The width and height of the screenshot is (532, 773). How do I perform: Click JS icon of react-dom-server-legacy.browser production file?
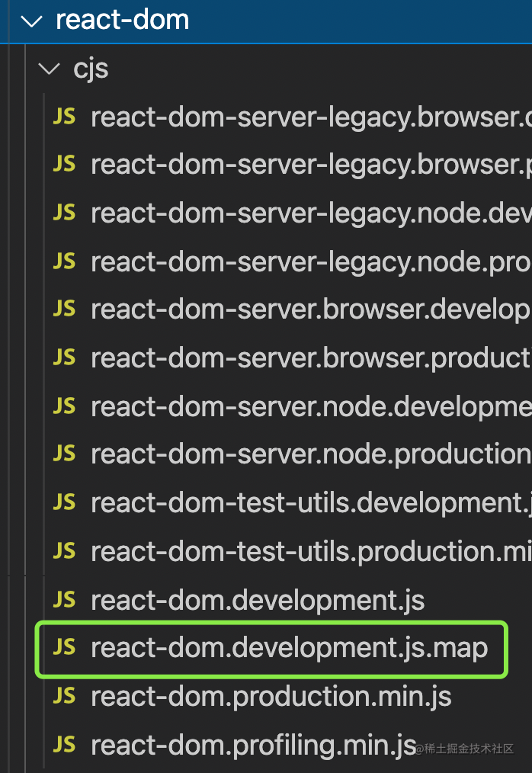[64, 164]
